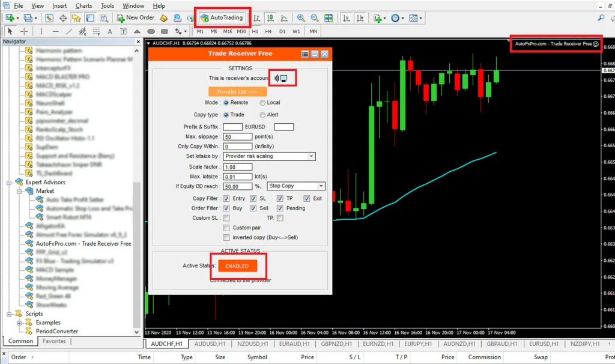This screenshot has height=364, width=615.
Task: Select Trade copy type radio
Action: coord(226,115)
